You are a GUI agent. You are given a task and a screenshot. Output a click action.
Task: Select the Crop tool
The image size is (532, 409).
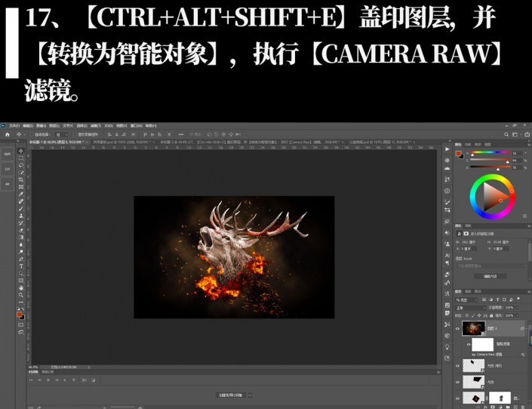pyautogui.click(x=21, y=180)
